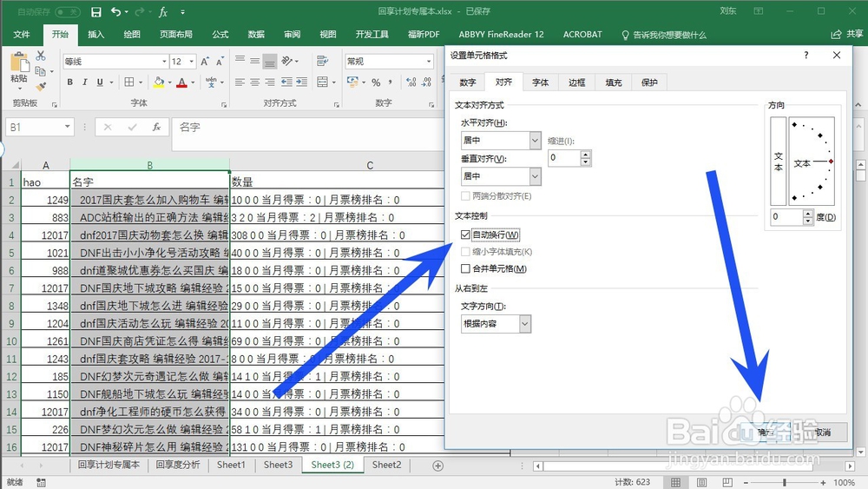Open the 插入 ribbon tab

click(x=95, y=35)
